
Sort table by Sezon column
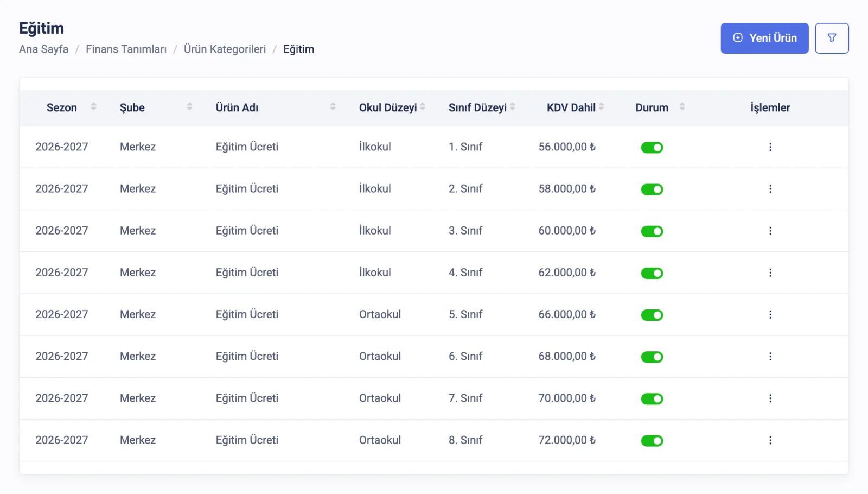tap(93, 107)
